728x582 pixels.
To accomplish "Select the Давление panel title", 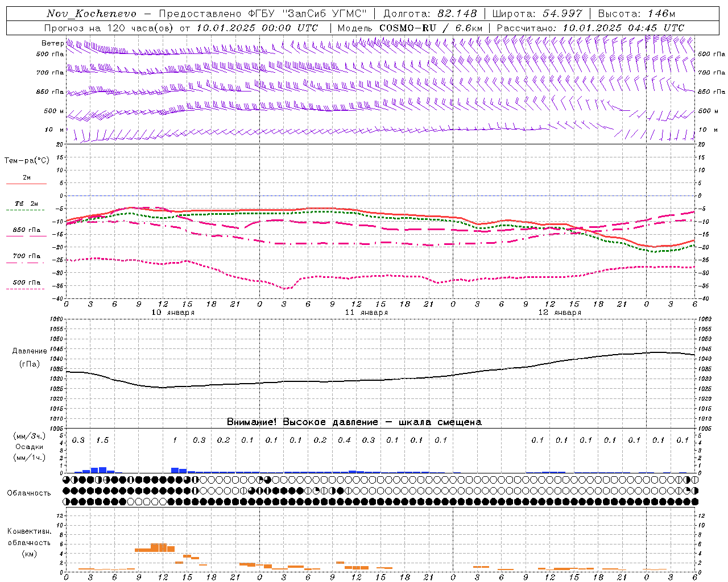I will [30, 351].
